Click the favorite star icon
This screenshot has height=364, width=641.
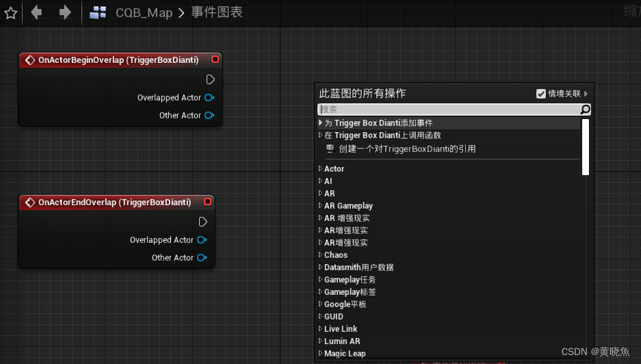[x=11, y=13]
